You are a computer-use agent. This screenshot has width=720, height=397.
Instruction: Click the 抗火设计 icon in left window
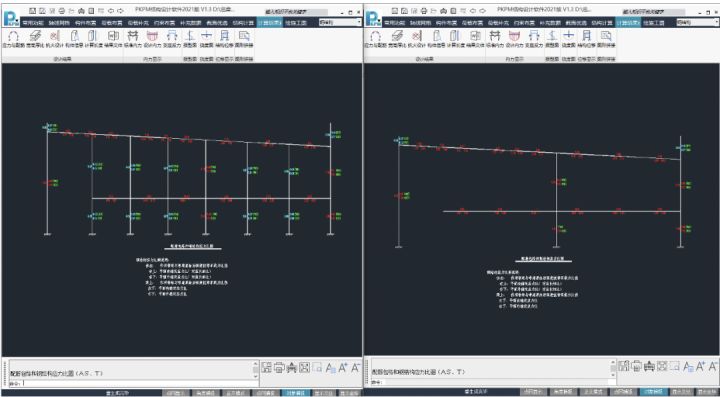54,39
